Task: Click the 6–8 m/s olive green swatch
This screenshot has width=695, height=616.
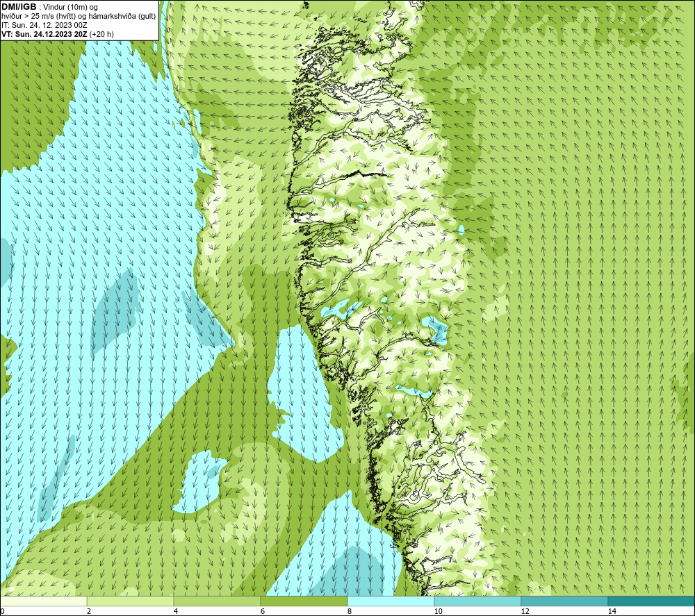Action: coord(304,601)
